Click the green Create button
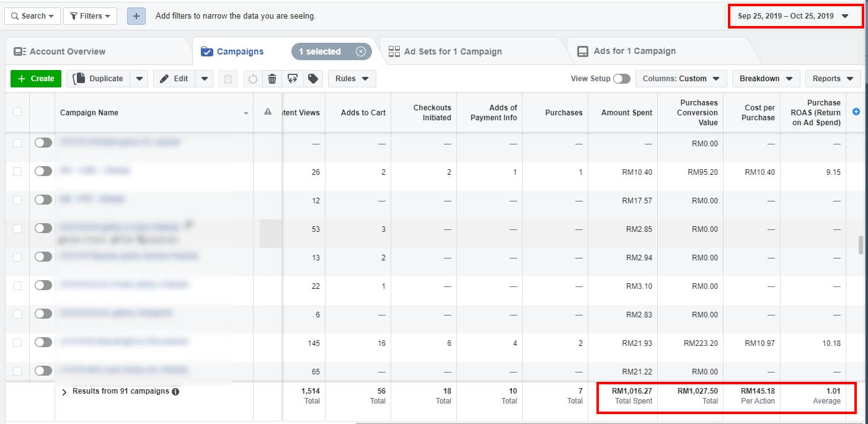 coord(36,79)
